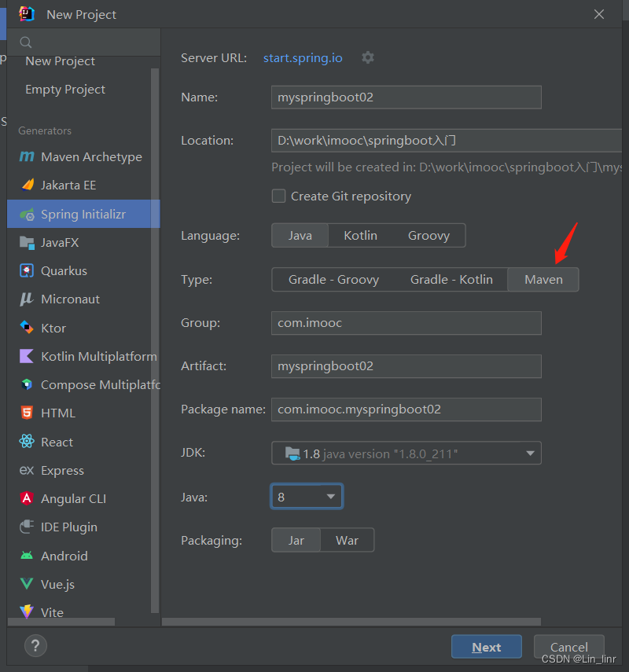The height and width of the screenshot is (672, 629).
Task: Click the Compose Multiplatform icon
Action: pos(27,384)
